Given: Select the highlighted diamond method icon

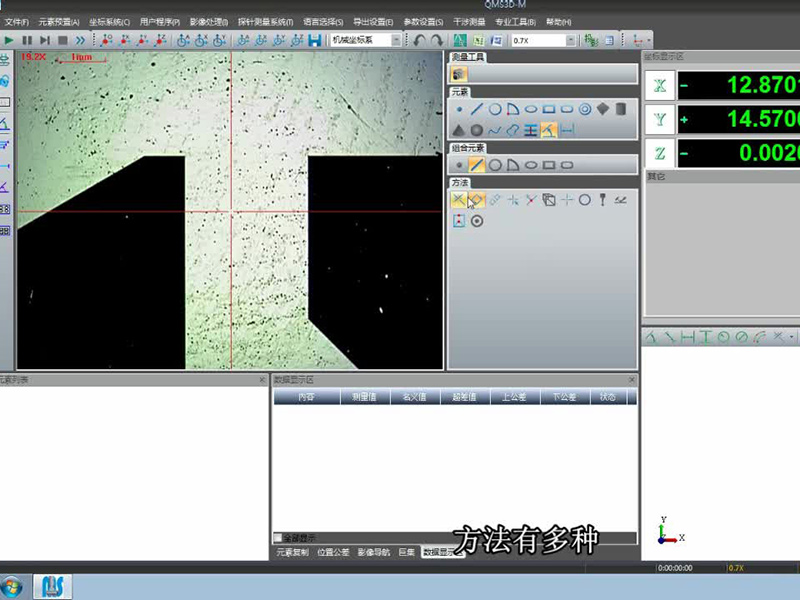Looking at the screenshot, I should [x=477, y=200].
